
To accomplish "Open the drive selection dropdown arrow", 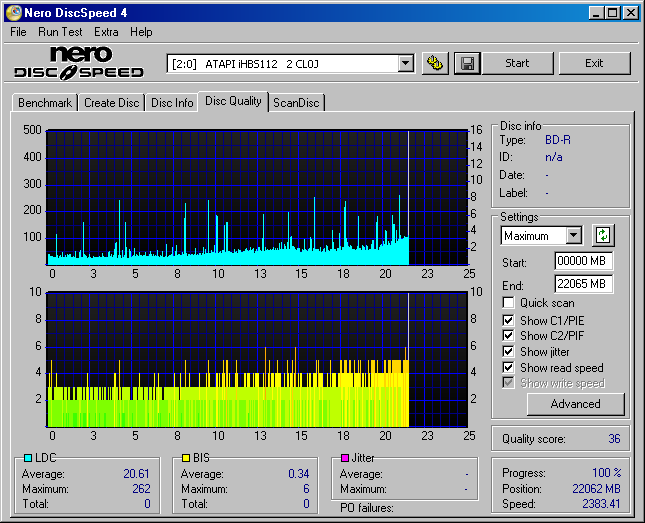I will tap(406, 64).
